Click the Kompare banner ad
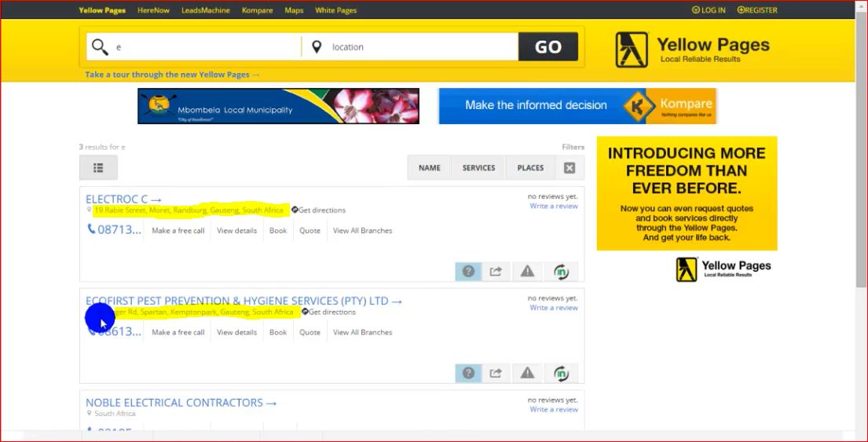Image resolution: width=868 pixels, height=442 pixels. point(578,106)
